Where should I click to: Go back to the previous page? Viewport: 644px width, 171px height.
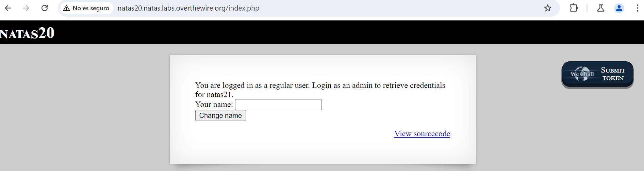pos(8,8)
